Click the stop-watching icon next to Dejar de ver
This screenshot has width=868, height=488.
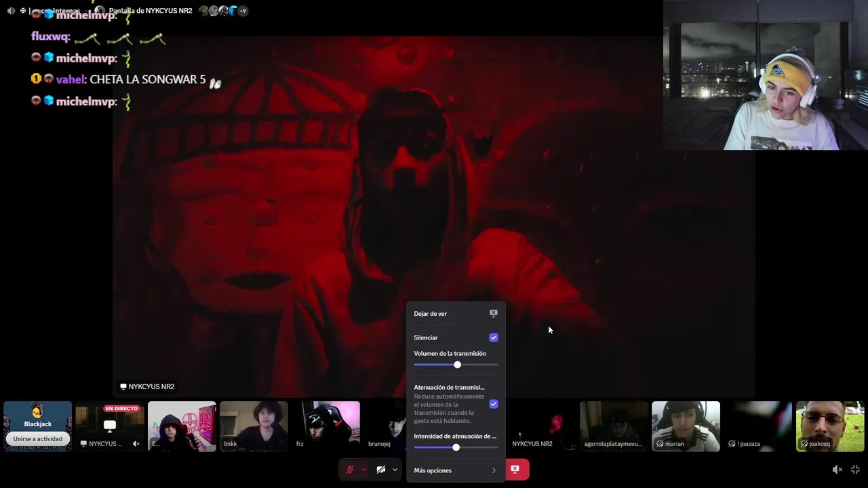[494, 313]
